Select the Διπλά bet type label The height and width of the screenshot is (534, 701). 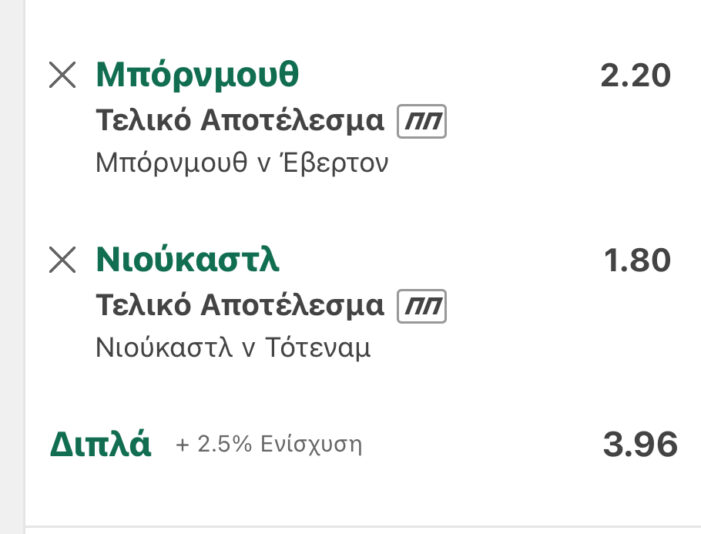(100, 444)
